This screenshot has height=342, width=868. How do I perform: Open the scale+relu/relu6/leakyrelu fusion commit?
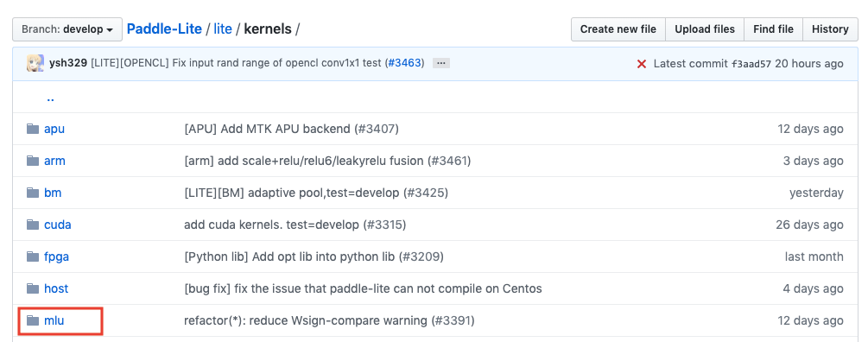pos(327,161)
